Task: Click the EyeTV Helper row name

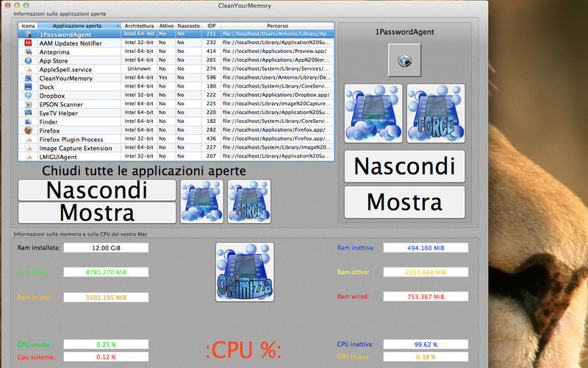Action: coord(59,113)
